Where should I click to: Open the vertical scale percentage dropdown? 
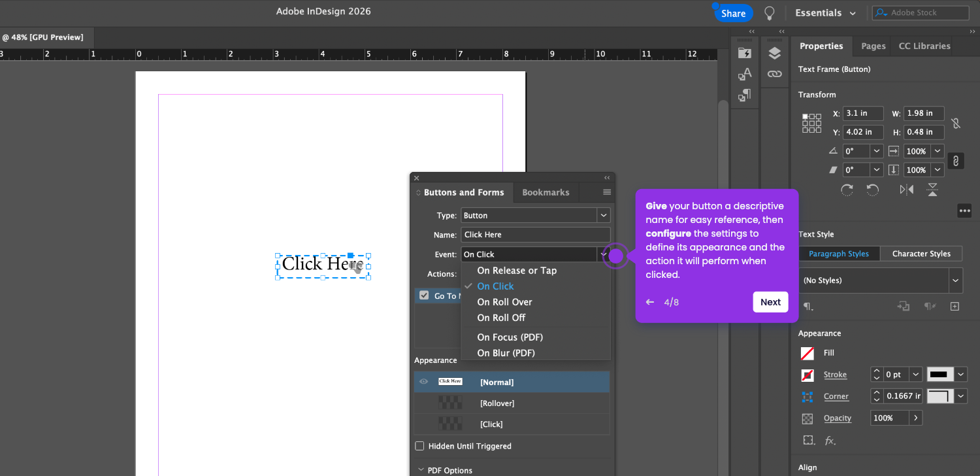tap(938, 170)
